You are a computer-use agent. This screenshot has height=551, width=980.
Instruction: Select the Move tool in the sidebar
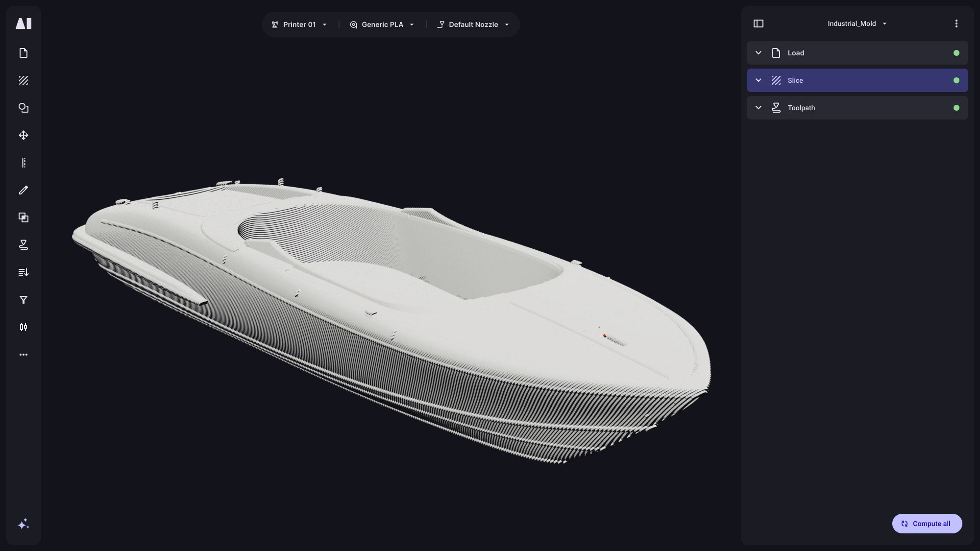(x=24, y=135)
